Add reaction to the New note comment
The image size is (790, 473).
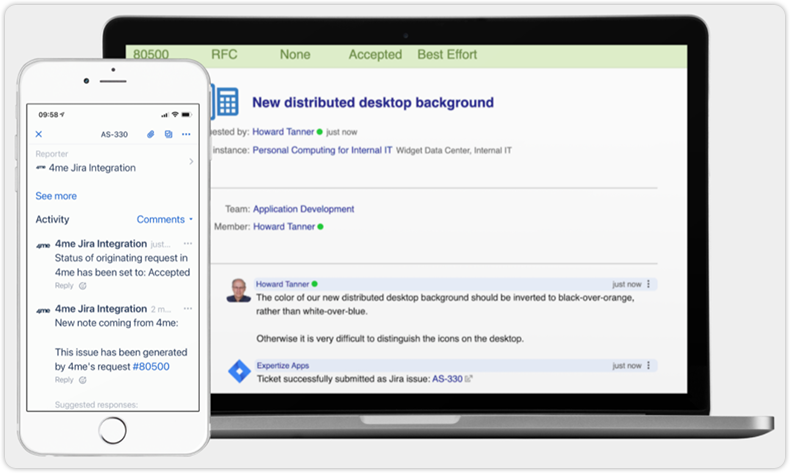point(83,380)
